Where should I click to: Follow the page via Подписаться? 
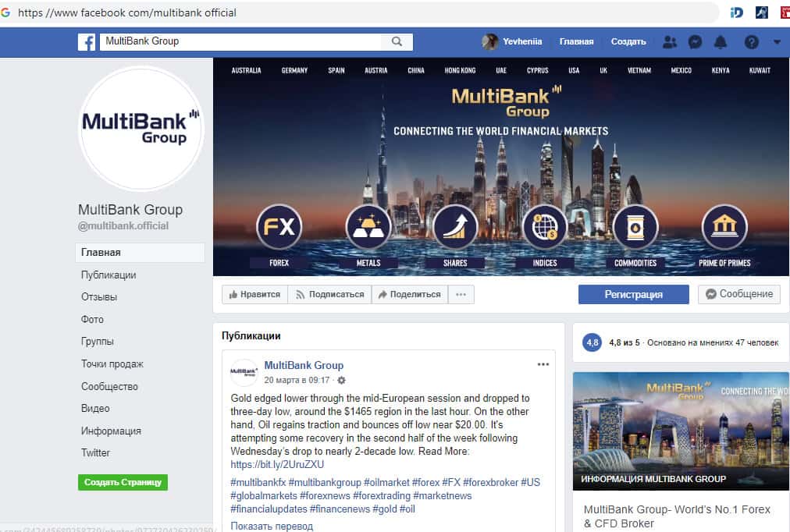pos(329,294)
